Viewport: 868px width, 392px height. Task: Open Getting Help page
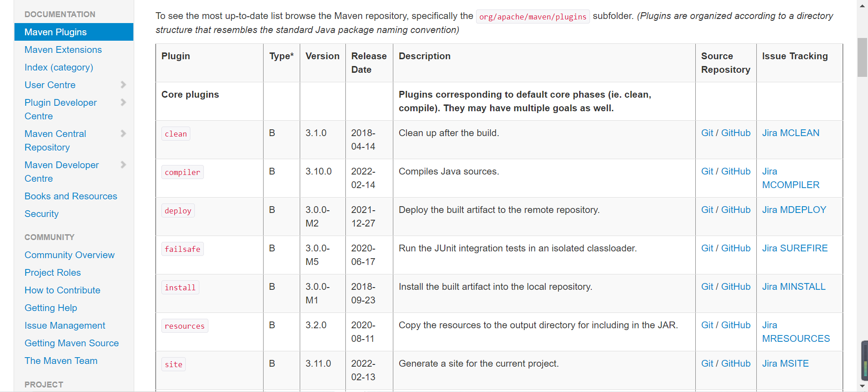pyautogui.click(x=51, y=308)
